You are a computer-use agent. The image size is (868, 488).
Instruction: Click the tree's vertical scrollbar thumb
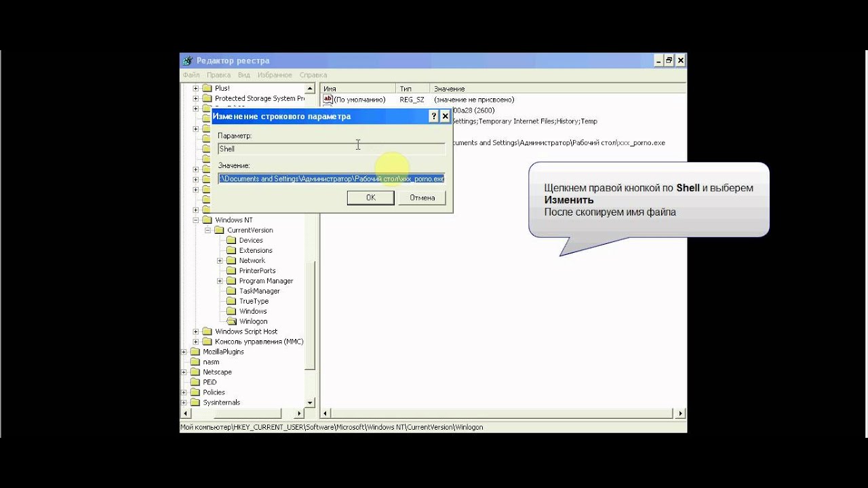311,316
